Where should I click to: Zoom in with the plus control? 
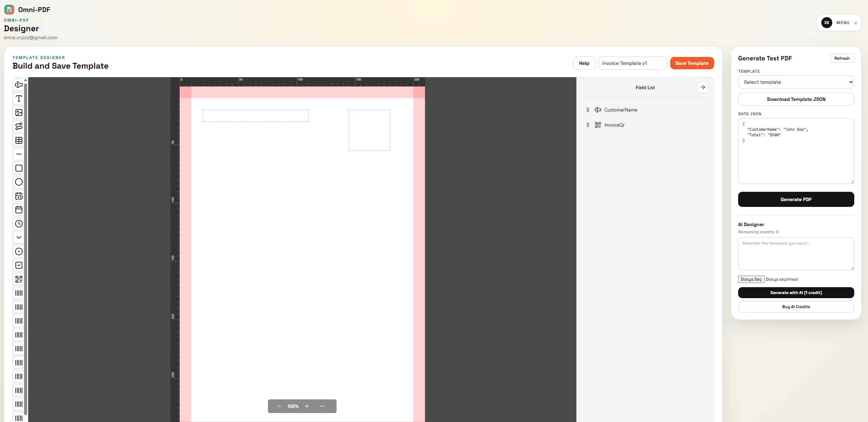[307, 406]
